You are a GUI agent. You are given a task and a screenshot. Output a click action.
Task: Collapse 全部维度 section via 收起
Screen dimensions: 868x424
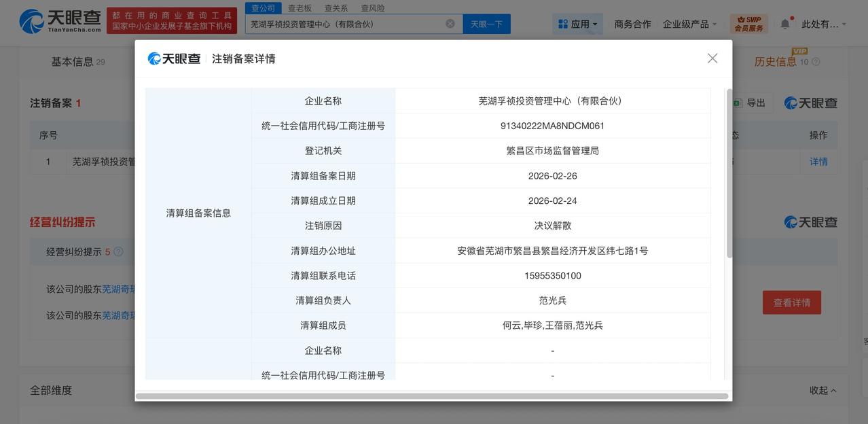tap(820, 389)
